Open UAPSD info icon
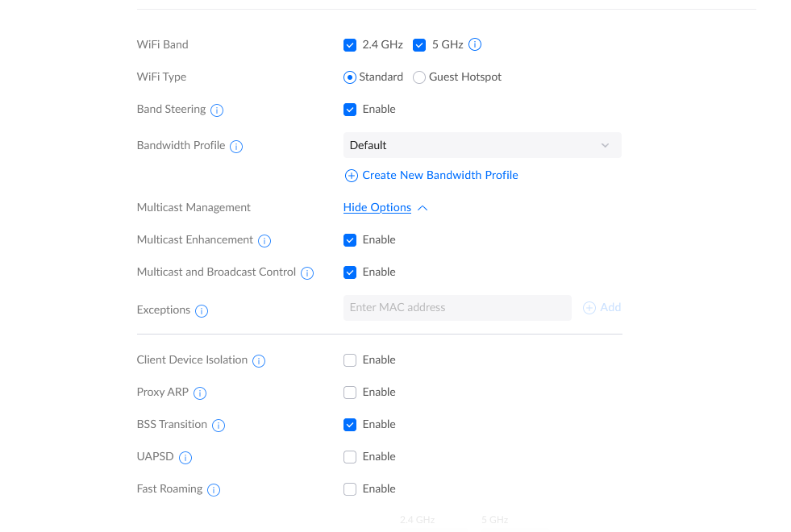791x532 pixels. coord(185,458)
